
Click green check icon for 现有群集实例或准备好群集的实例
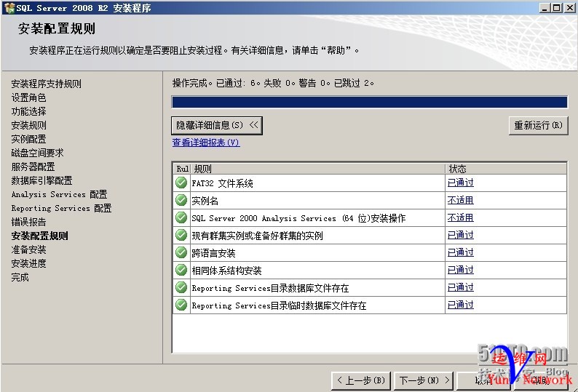tap(181, 235)
